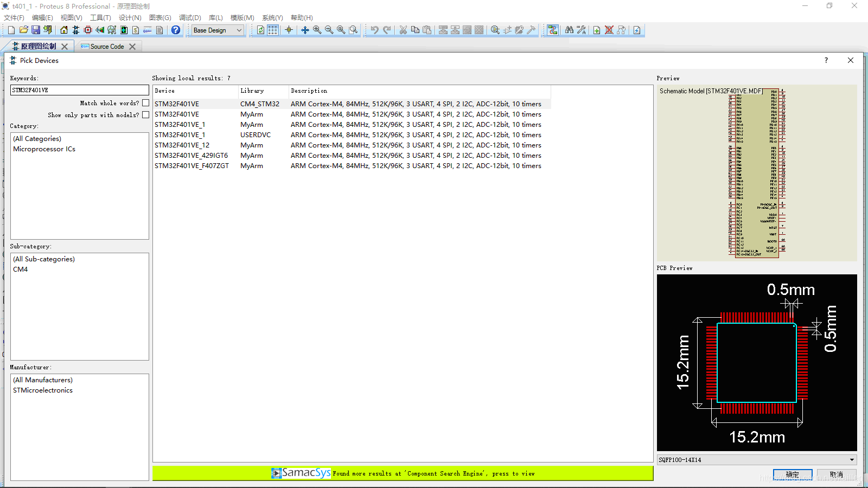868x488 pixels.
Task: Select the Zoom In tool
Action: point(317,30)
